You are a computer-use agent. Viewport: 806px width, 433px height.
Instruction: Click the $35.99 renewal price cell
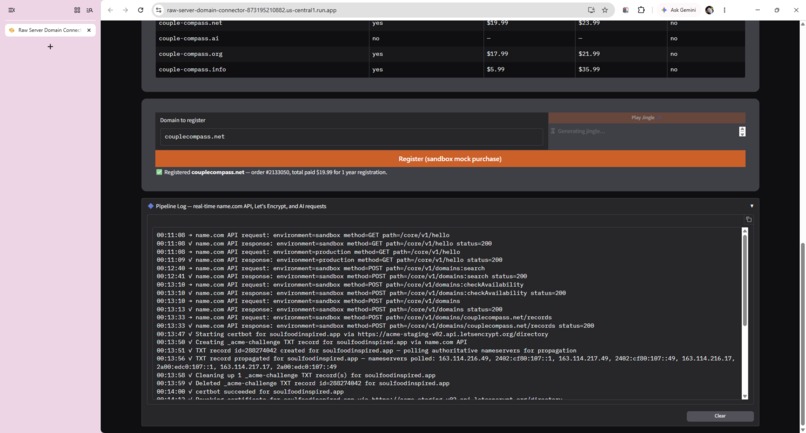click(620, 69)
